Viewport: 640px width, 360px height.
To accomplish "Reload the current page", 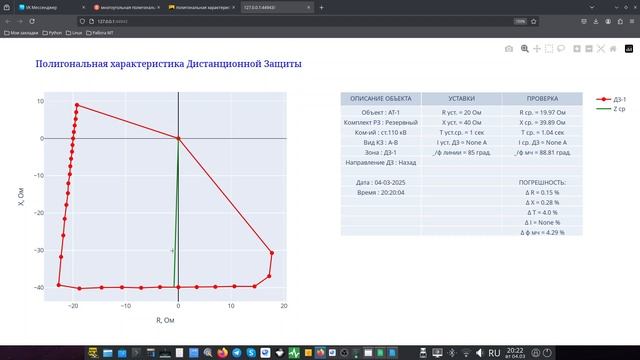I will (32, 21).
